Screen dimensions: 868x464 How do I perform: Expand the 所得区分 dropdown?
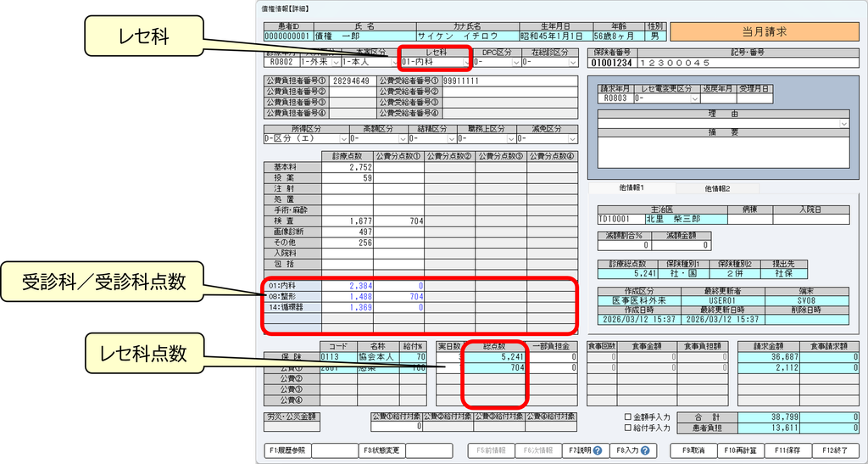click(x=345, y=139)
